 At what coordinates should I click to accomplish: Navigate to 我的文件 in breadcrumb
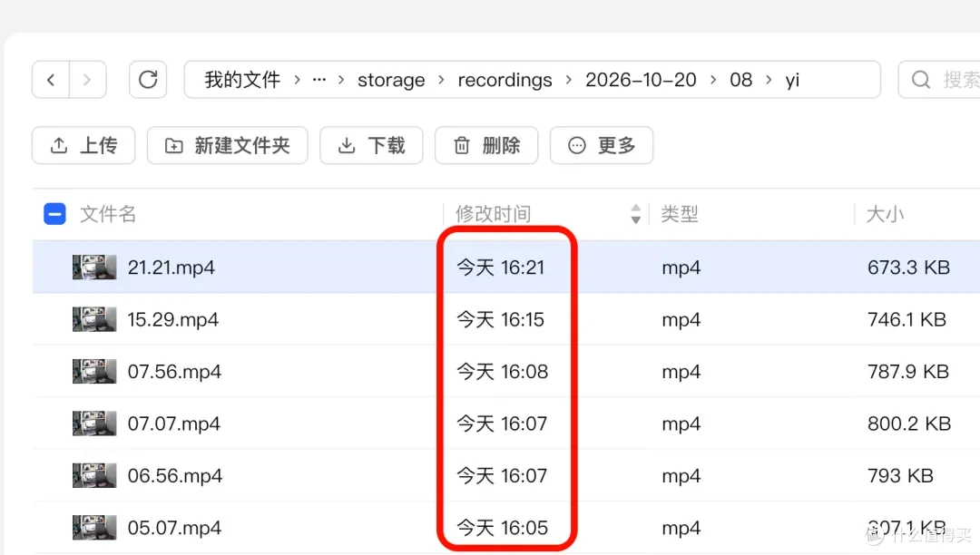242,80
